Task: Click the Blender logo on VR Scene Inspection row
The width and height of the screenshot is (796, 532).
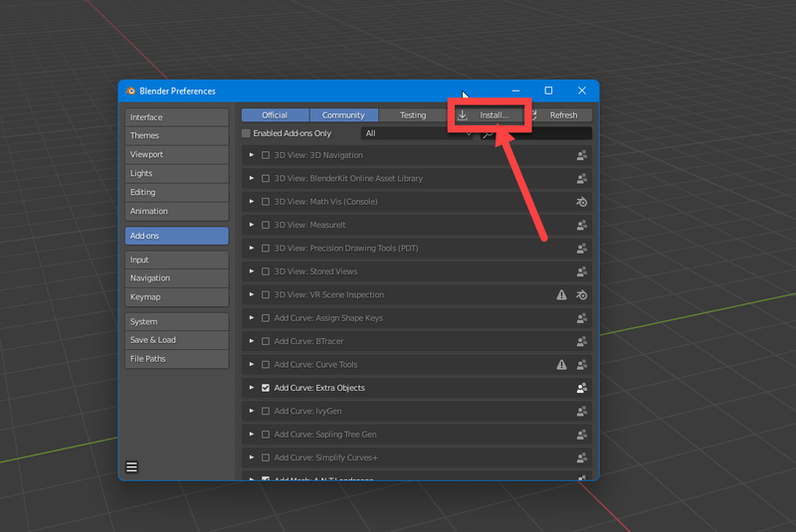Action: pos(582,295)
